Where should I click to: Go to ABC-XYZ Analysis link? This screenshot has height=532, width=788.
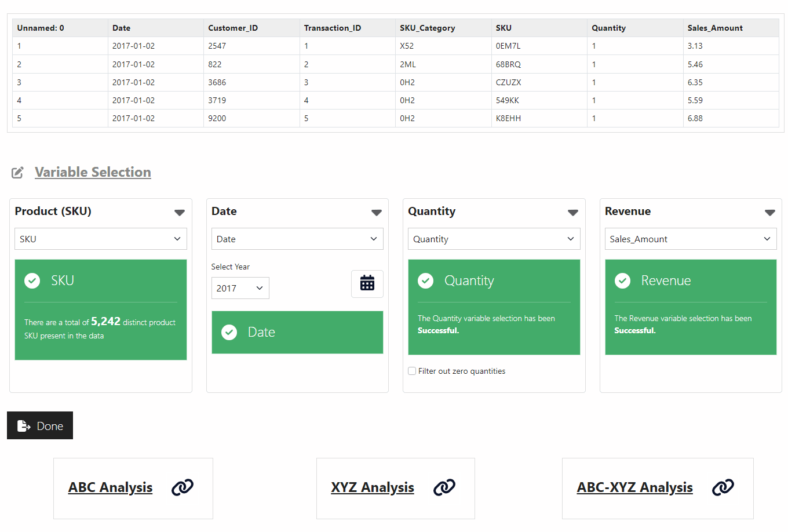pyautogui.click(x=634, y=487)
